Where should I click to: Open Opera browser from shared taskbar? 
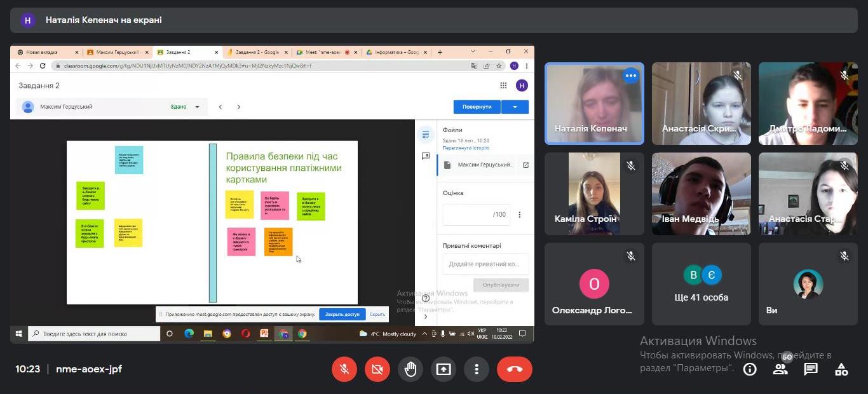(245, 334)
